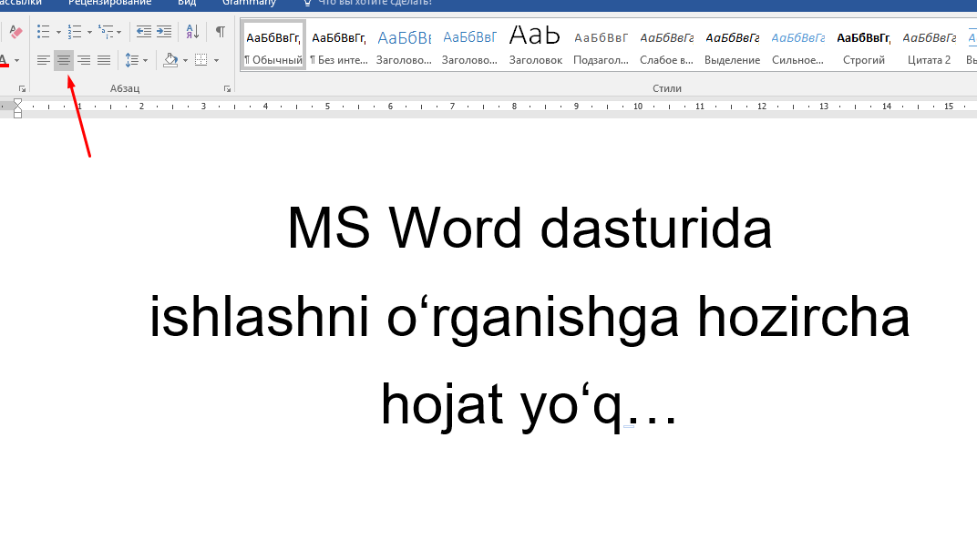The image size is (977, 560).
Task: Expand the numbering style dropdown
Action: coord(89,32)
